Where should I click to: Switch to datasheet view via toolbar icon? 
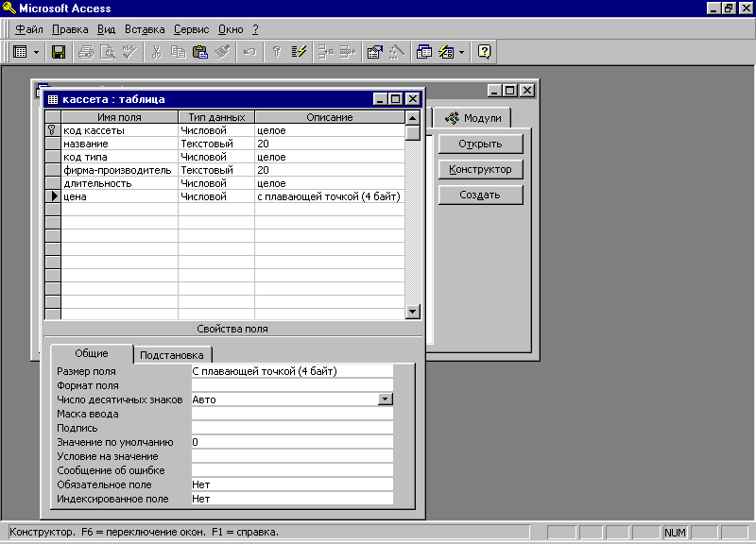20,52
